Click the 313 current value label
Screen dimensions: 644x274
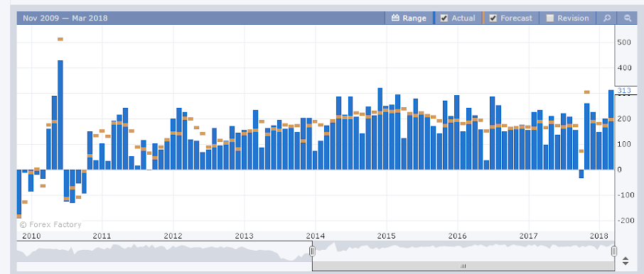tap(623, 91)
